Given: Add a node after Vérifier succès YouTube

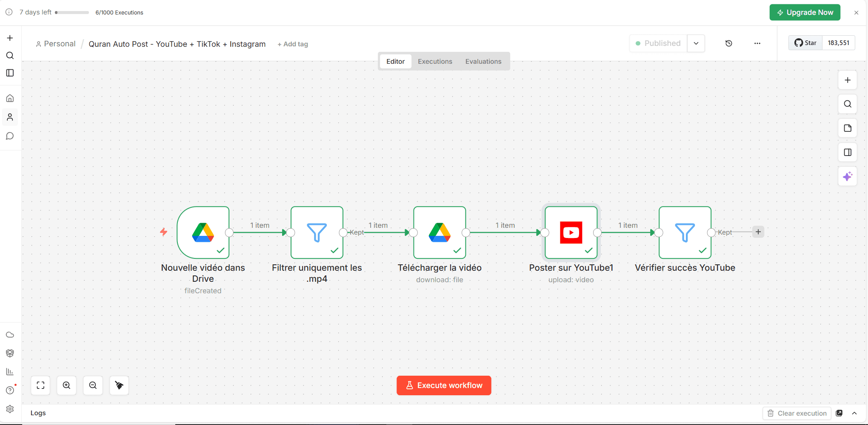Looking at the screenshot, I should pyautogui.click(x=758, y=232).
